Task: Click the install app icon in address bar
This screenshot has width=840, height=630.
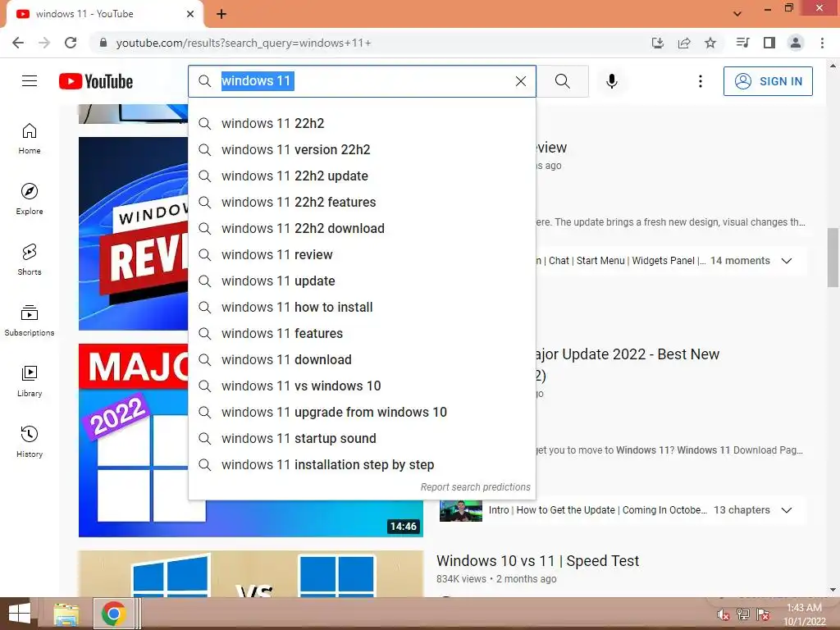Action: point(658,43)
